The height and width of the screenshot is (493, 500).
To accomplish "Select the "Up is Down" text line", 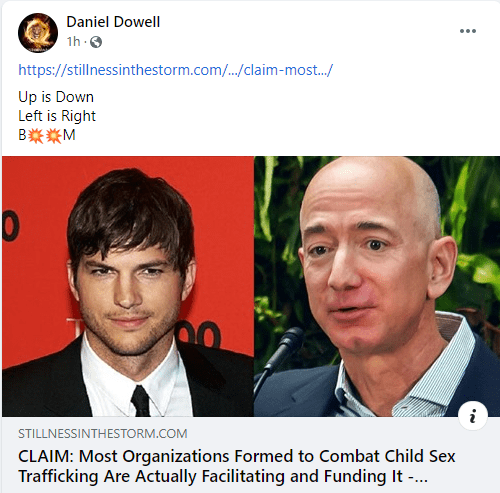I will [56, 97].
